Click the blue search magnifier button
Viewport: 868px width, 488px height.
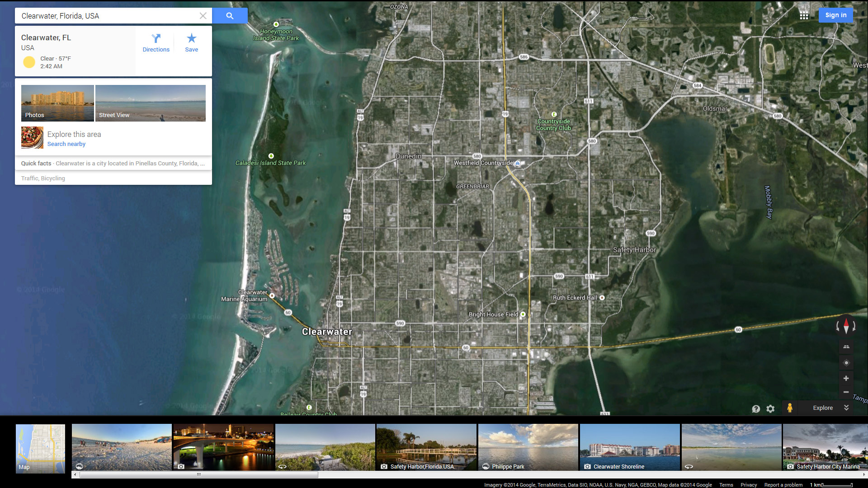click(x=230, y=16)
